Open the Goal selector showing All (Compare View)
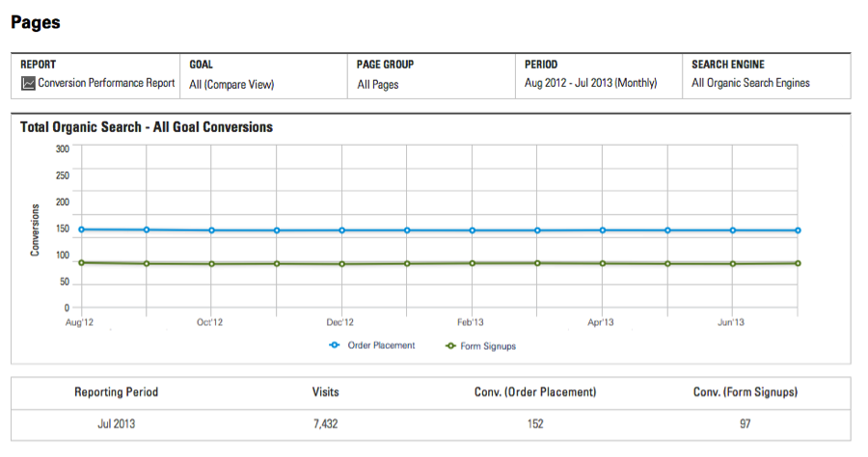The width and height of the screenshot is (868, 457). pyautogui.click(x=231, y=84)
